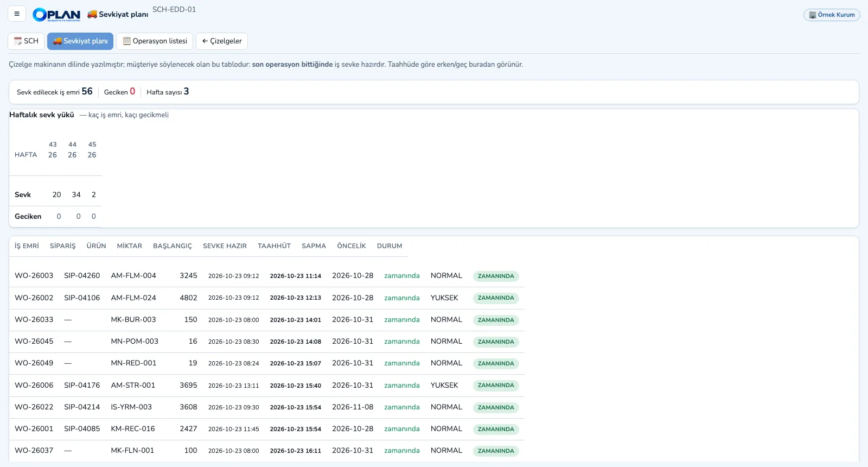Open the SCH tab
Viewport: 868px width, 467px height.
26,41
